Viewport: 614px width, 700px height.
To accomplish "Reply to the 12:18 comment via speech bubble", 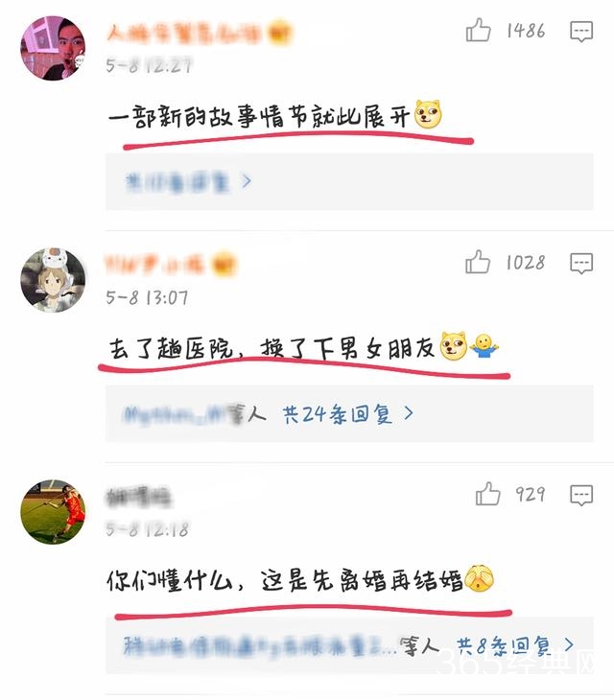I will click(581, 495).
